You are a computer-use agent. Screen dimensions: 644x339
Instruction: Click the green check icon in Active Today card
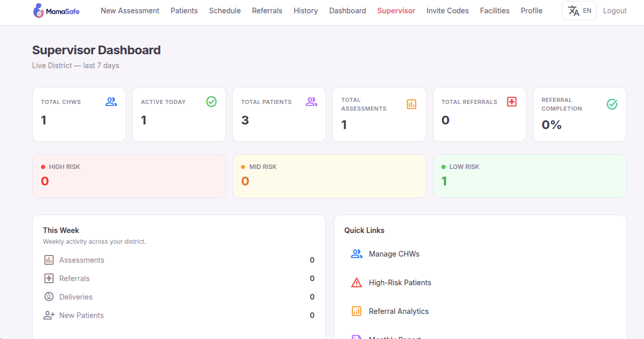coord(211,102)
